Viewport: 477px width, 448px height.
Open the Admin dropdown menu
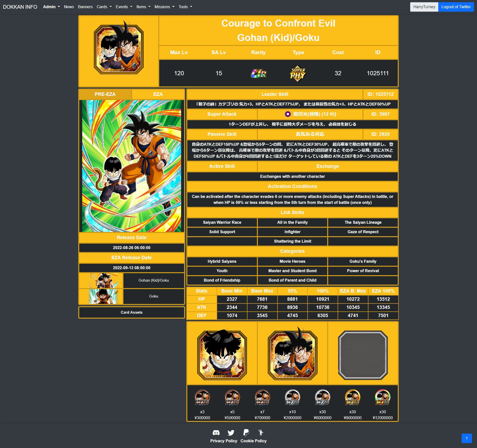click(x=51, y=7)
